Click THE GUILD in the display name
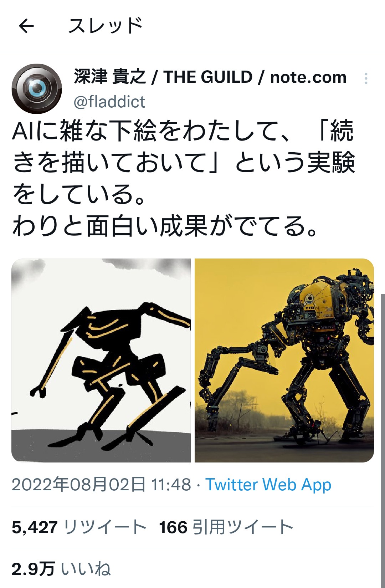 (x=208, y=77)
